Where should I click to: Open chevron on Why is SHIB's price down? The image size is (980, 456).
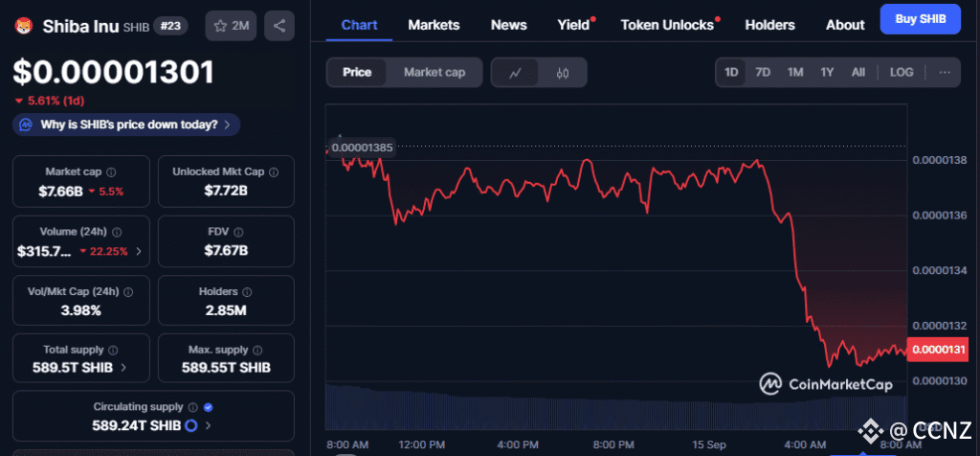pyautogui.click(x=228, y=125)
